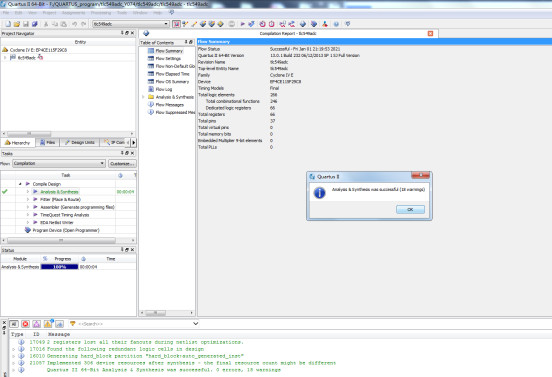Screen dimensions: 552x377
Task: Click the Save toolbar icon
Action: (26, 24)
